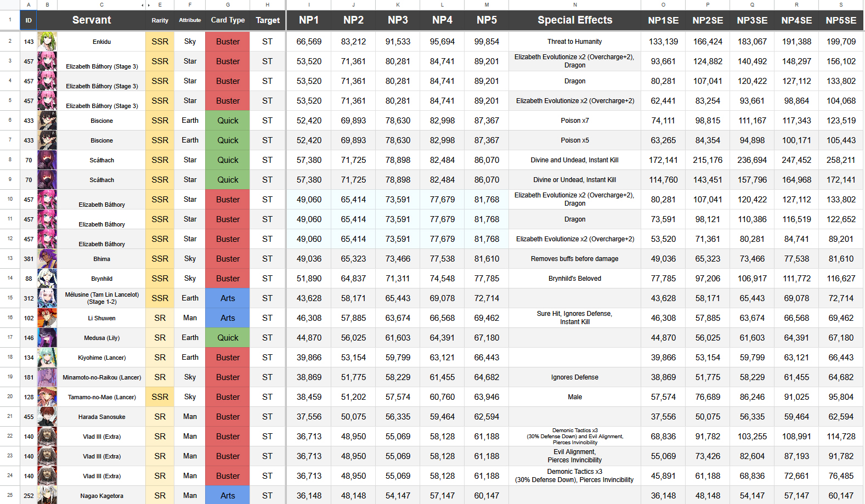This screenshot has height=504, width=865.
Task: Click the Special Effects header cell
Action: click(575, 20)
